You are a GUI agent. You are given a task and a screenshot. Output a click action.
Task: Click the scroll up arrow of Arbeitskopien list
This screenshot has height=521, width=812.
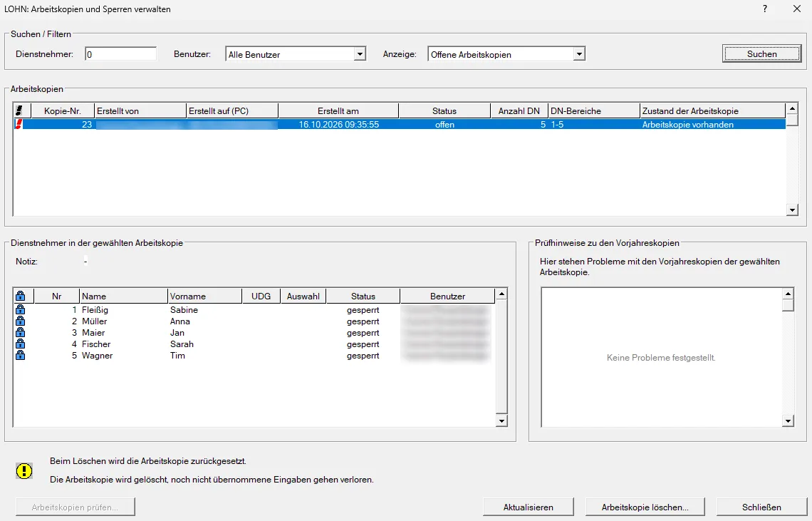[792, 109]
